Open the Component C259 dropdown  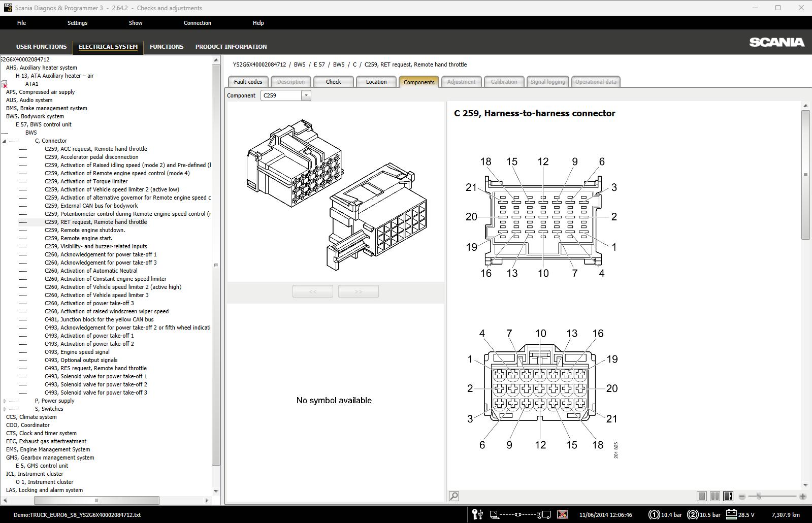coord(306,95)
